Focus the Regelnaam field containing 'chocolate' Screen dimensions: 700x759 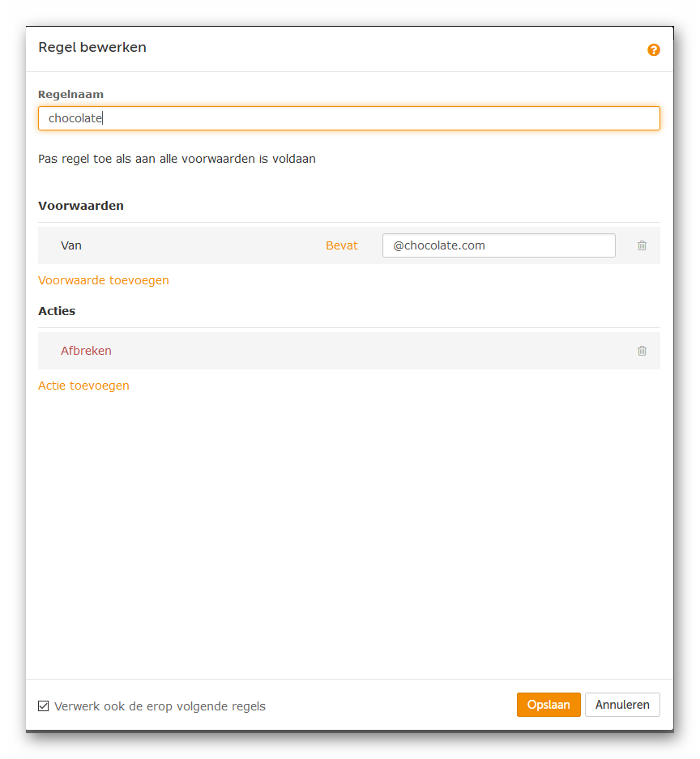[x=348, y=118]
